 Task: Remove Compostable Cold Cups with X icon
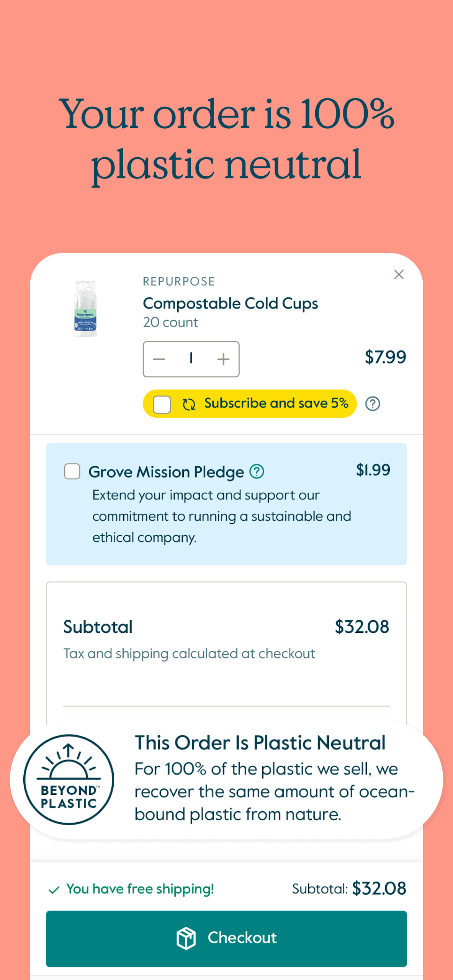click(x=399, y=274)
